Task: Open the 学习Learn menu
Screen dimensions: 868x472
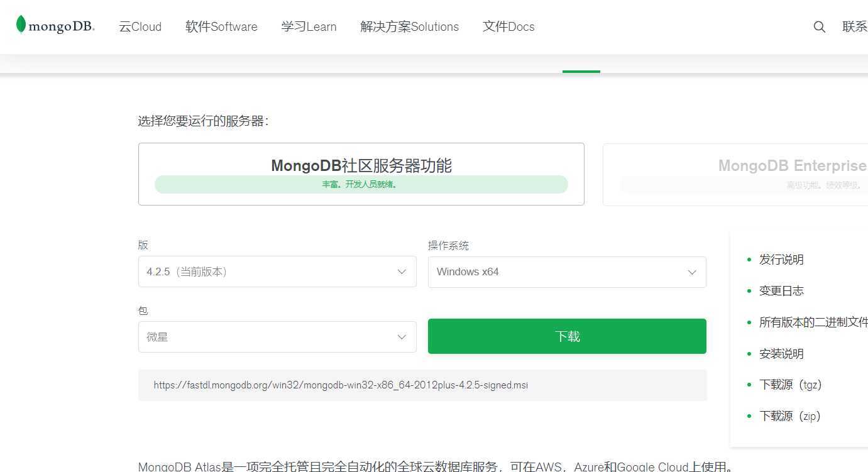Action: pyautogui.click(x=309, y=27)
